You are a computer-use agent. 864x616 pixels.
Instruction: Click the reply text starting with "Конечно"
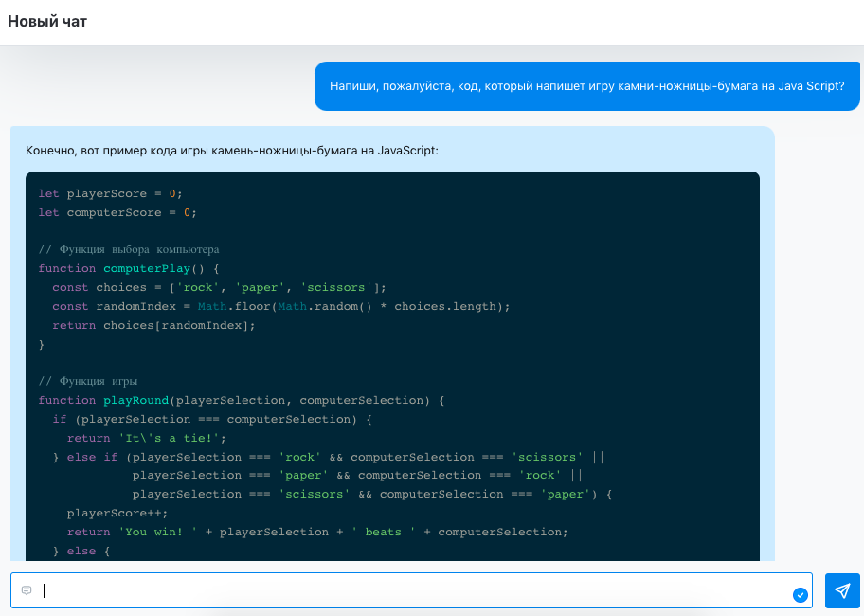232,150
